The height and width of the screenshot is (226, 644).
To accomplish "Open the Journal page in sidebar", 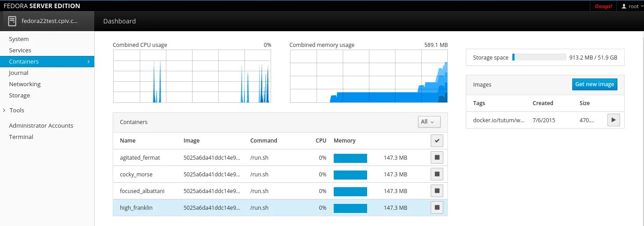I will [x=18, y=73].
